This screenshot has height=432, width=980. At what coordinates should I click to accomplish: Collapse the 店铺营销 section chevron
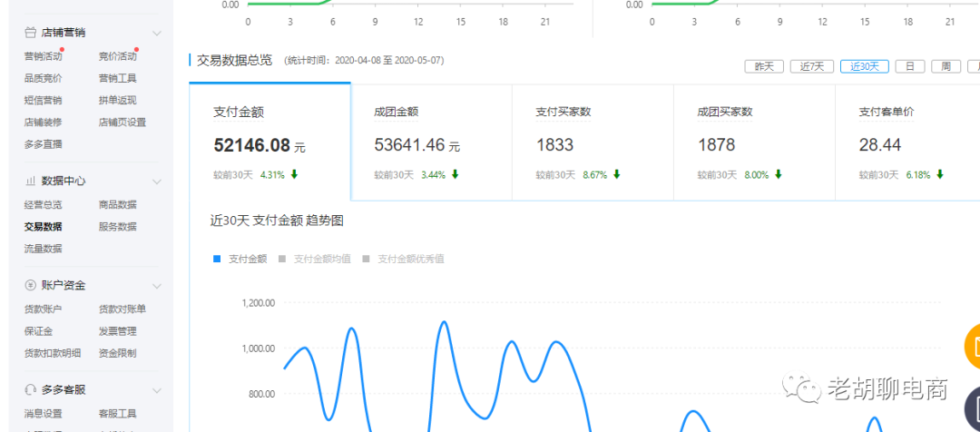[x=157, y=34]
